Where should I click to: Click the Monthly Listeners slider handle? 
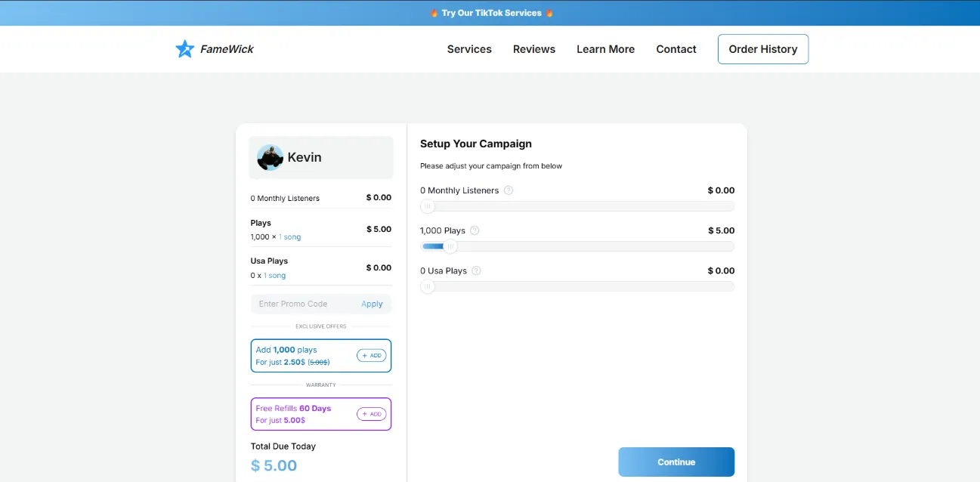point(428,206)
